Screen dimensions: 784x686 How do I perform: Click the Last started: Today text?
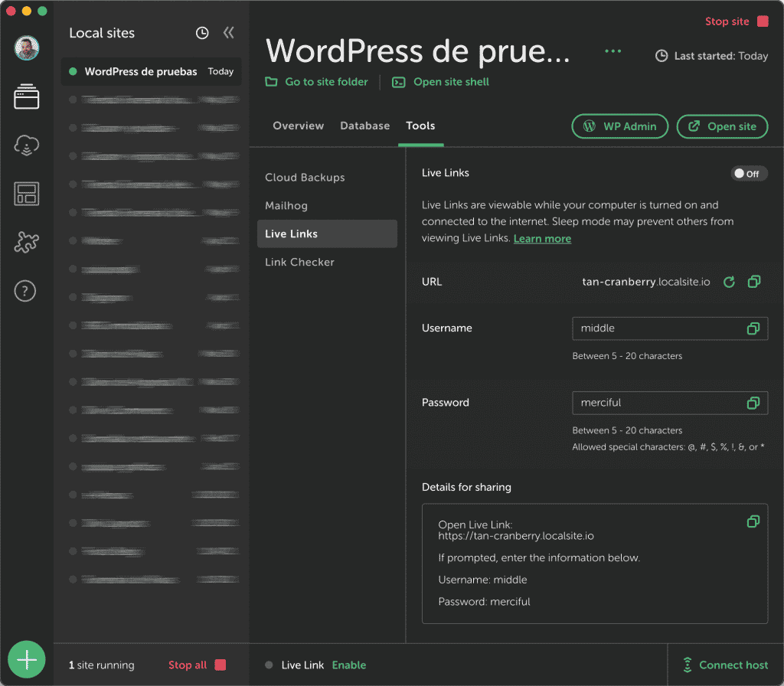[x=720, y=56]
